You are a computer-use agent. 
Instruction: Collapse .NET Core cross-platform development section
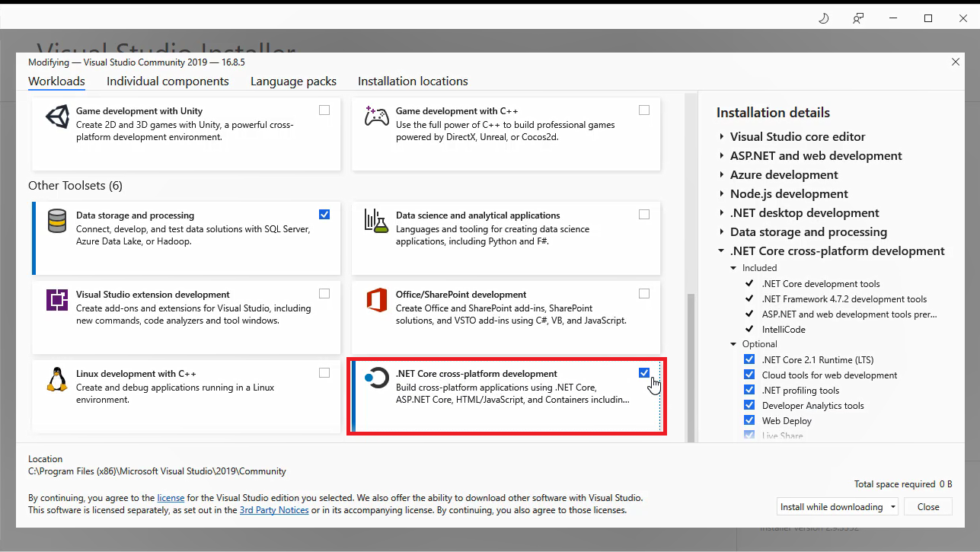pyautogui.click(x=721, y=251)
